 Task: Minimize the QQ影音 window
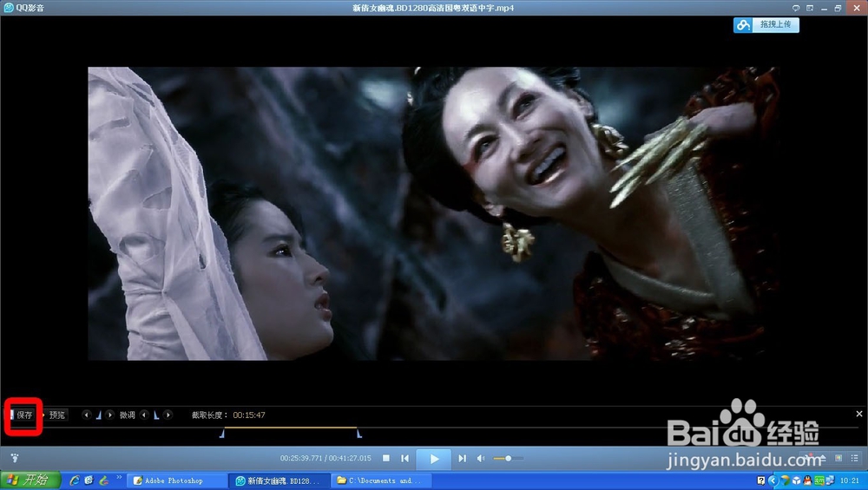pos(825,8)
